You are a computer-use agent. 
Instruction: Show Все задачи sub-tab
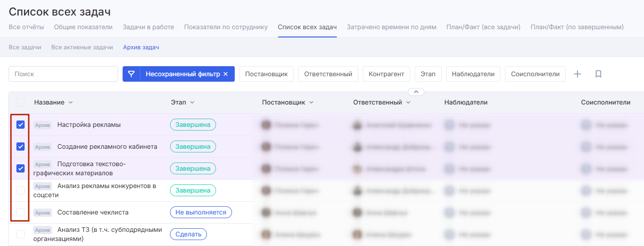click(25, 47)
